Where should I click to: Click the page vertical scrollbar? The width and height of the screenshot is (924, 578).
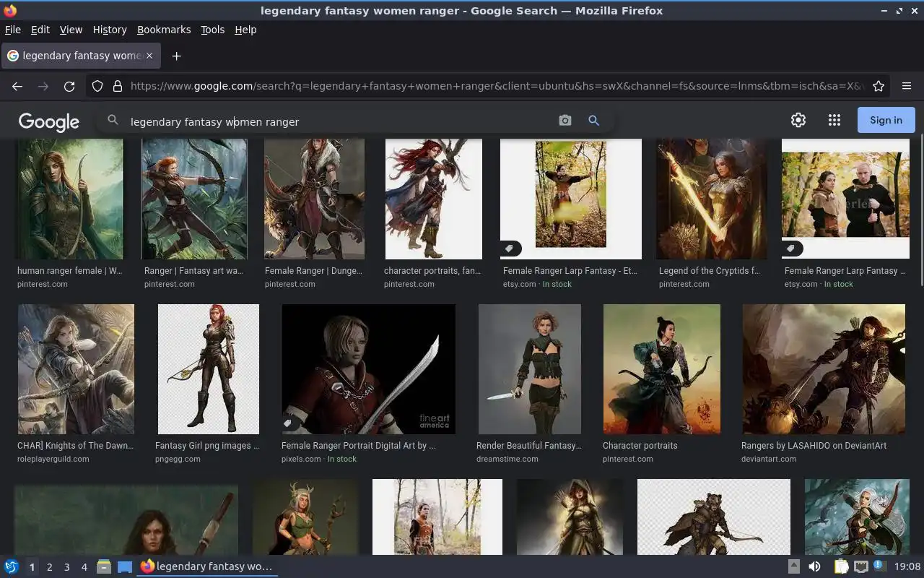click(x=920, y=210)
